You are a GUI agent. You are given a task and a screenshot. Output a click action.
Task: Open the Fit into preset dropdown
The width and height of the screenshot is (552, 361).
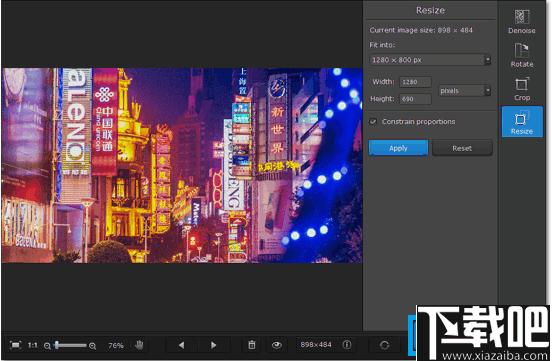pos(430,60)
